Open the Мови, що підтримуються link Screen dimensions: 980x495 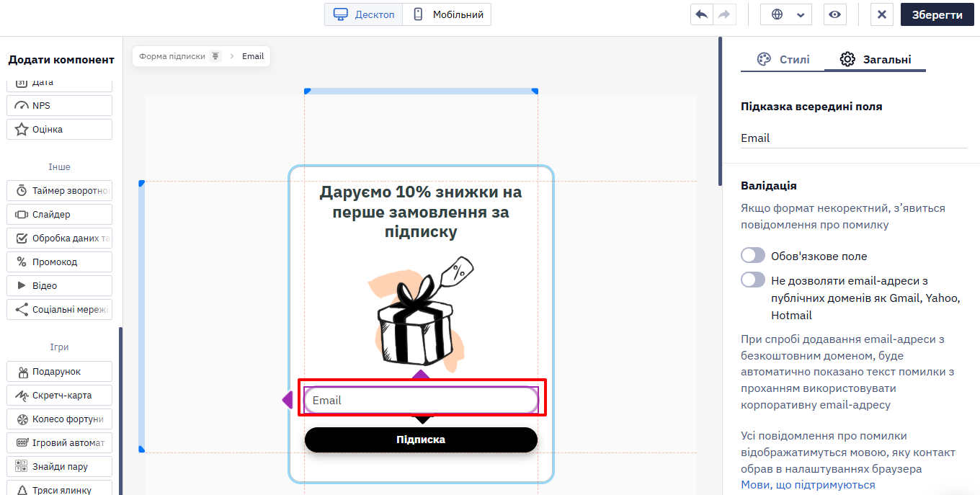click(x=808, y=485)
